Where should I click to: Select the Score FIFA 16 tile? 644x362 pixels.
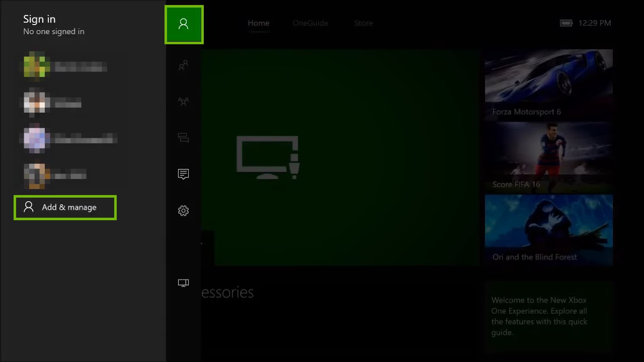[548, 156]
